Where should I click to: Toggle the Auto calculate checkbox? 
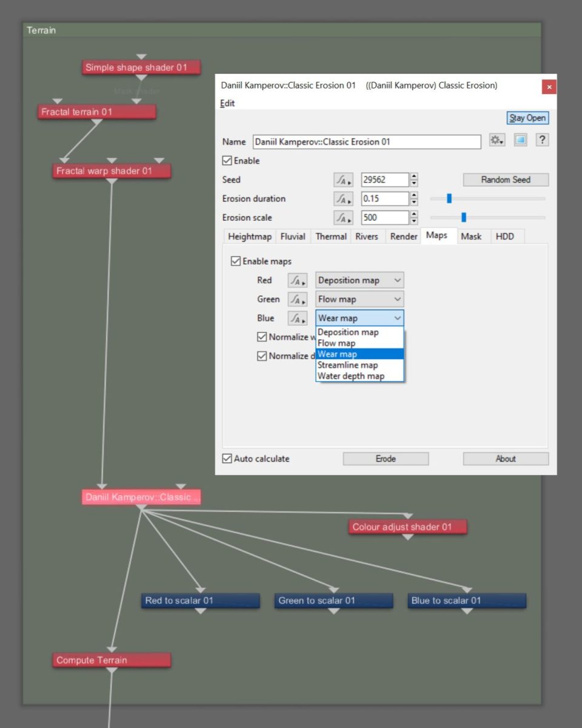coord(227,459)
